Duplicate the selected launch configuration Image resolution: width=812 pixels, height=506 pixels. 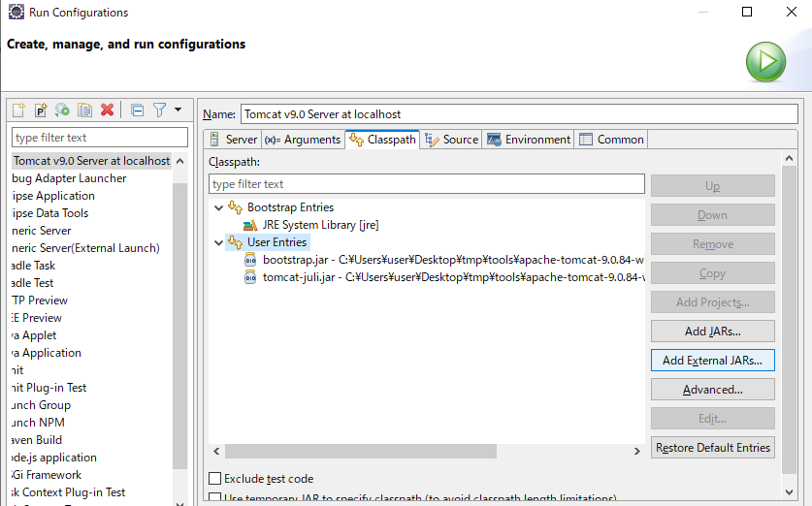pos(84,110)
